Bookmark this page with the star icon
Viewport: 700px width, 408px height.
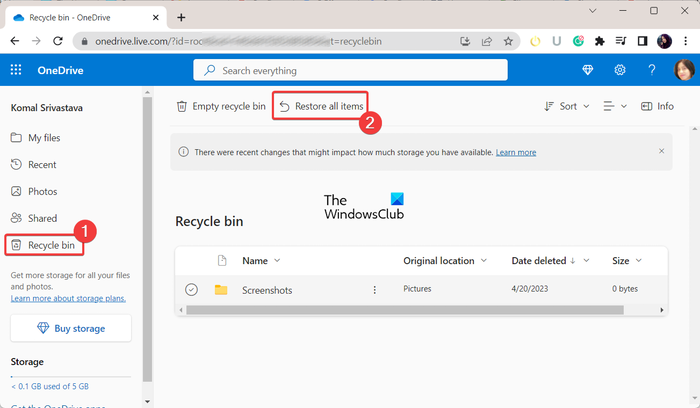pos(508,42)
